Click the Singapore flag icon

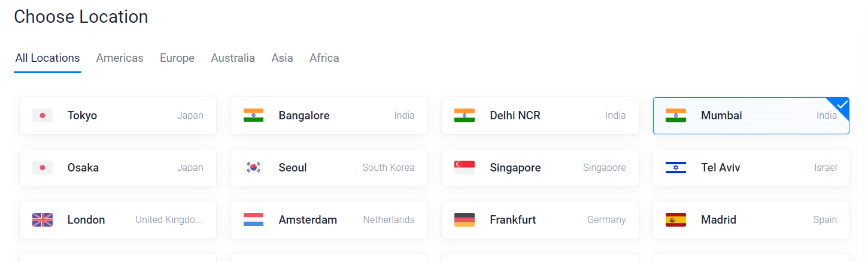(465, 168)
